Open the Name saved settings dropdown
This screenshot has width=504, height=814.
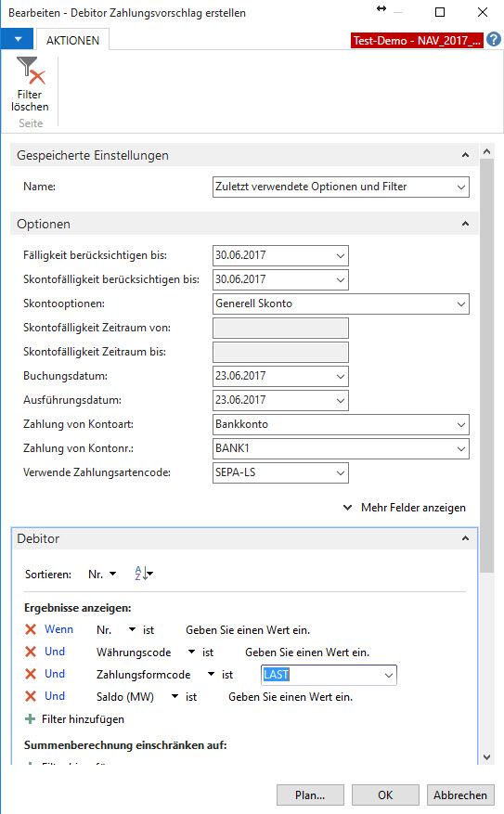point(461,187)
